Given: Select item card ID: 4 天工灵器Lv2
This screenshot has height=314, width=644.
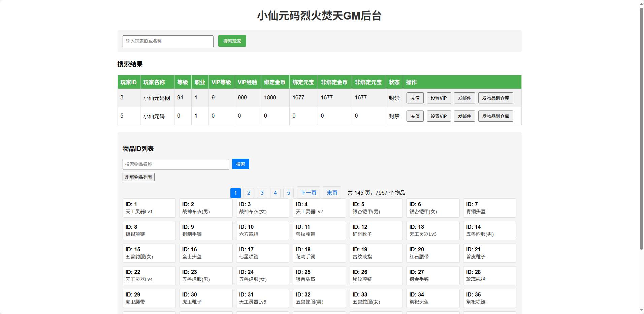Looking at the screenshot, I should pyautogui.click(x=319, y=208).
